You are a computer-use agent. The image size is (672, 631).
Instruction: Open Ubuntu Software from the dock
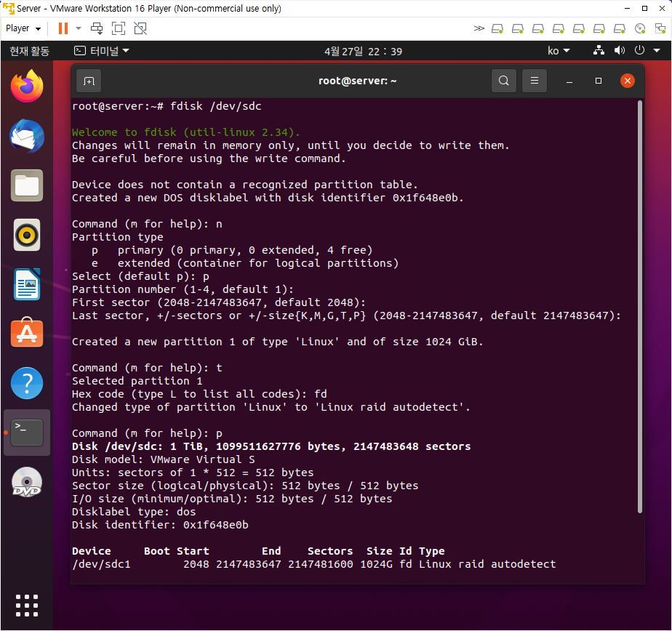tap(27, 333)
